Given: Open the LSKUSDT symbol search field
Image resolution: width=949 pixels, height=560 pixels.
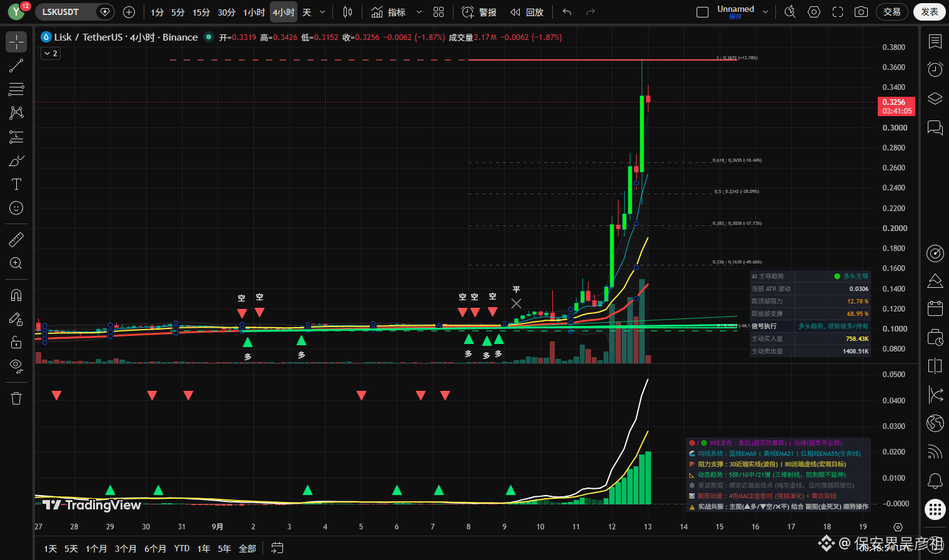Looking at the screenshot, I should [x=66, y=12].
